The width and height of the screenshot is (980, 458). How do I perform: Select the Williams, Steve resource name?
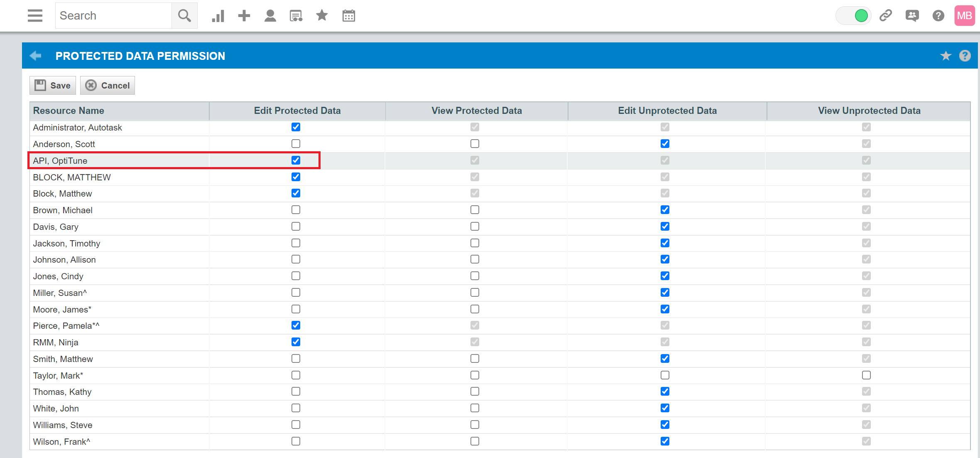click(63, 425)
